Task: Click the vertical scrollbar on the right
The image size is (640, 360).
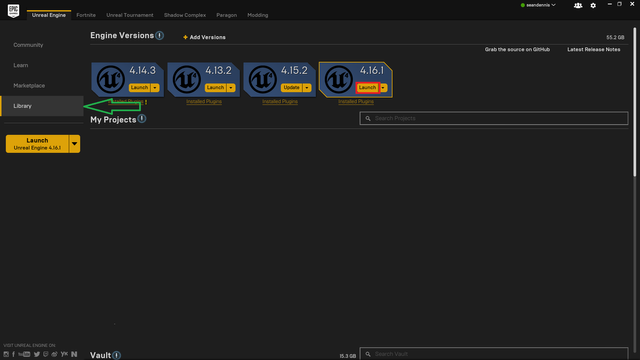Action: (x=635, y=102)
